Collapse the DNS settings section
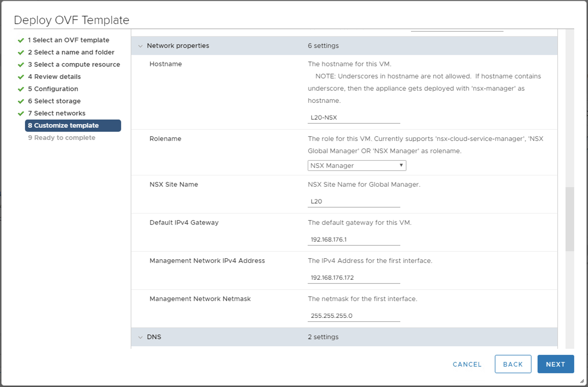Screen dimensions: 588x387 pyautogui.click(x=140, y=337)
